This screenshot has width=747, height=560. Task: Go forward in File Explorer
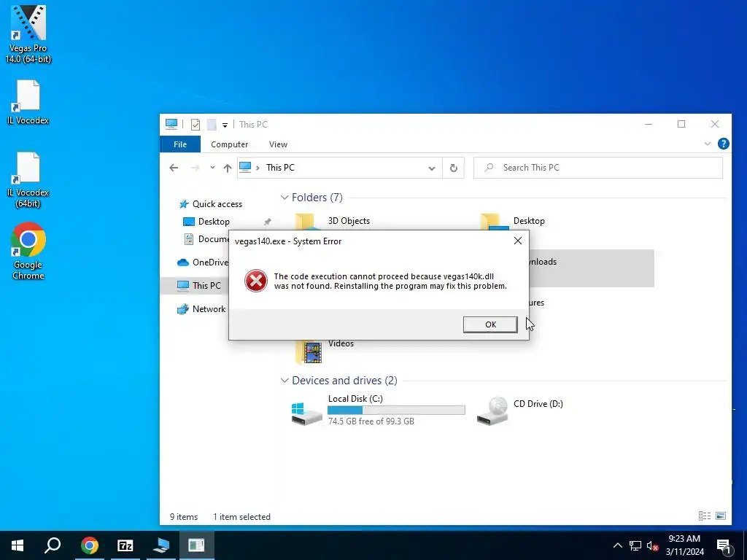[195, 168]
